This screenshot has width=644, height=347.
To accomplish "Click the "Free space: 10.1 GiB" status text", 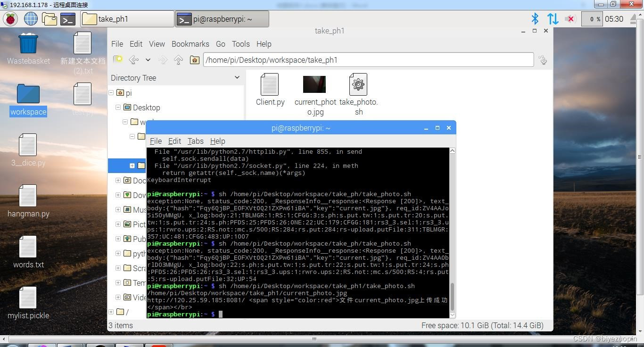I will click(482, 325).
